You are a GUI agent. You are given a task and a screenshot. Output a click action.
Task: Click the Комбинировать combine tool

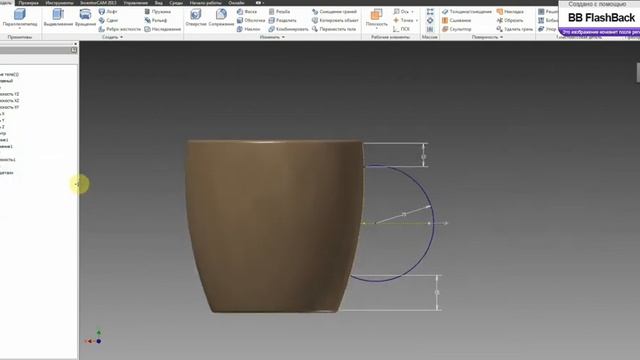click(x=288, y=29)
